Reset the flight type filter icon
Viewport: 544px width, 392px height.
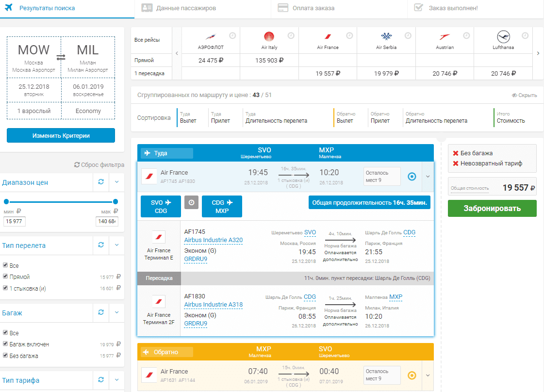pyautogui.click(x=101, y=245)
